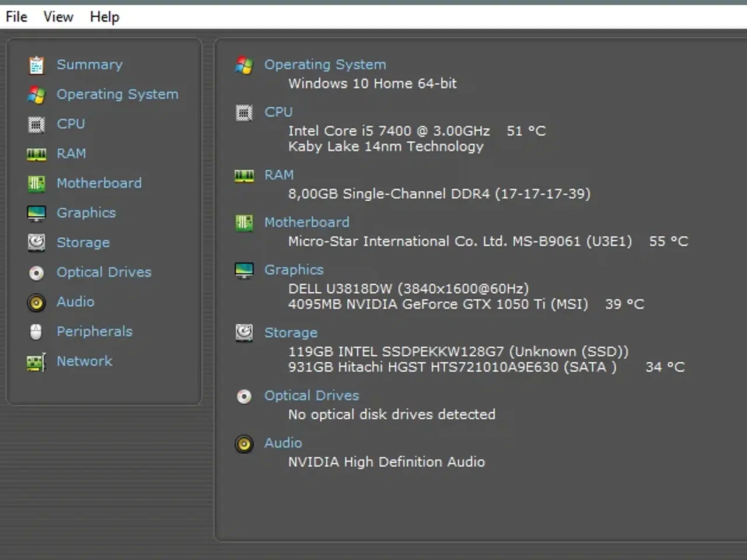The width and height of the screenshot is (747, 560).
Task: Click 'Micro-Star International Co. Ltd.' motherboard text
Action: (x=397, y=241)
